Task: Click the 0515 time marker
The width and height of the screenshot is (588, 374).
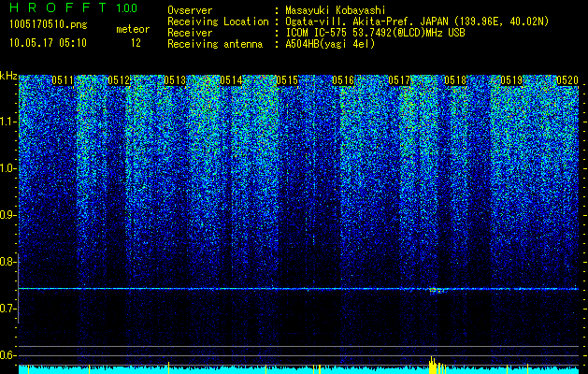Action: [x=287, y=79]
